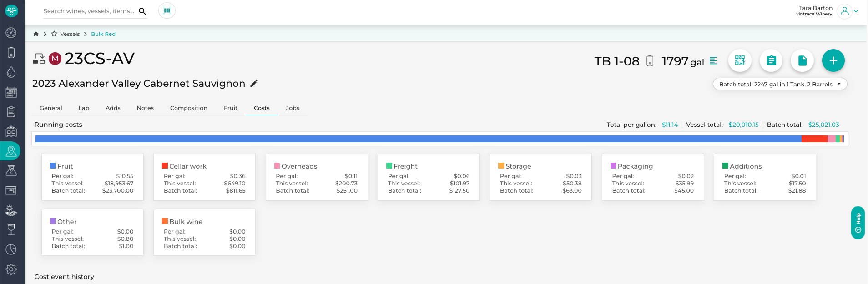The image size is (868, 284).
Task: Switch to the Jobs tab
Action: [x=293, y=108]
